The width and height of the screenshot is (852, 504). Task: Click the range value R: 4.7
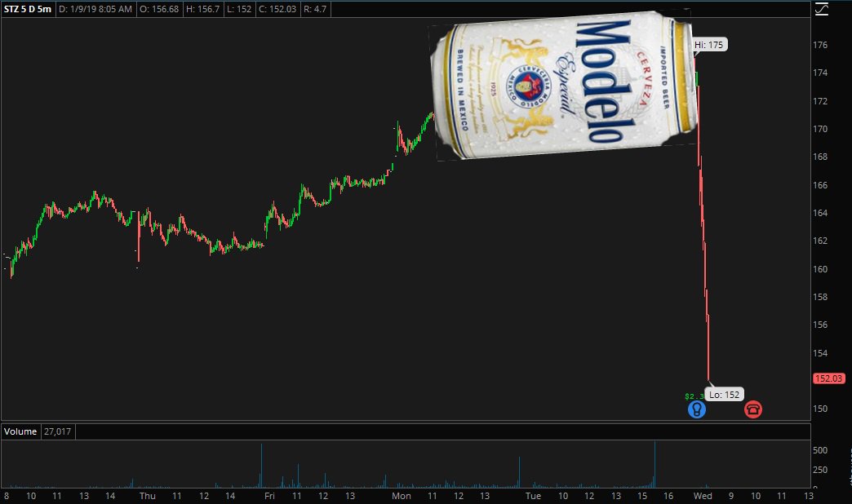(x=315, y=9)
